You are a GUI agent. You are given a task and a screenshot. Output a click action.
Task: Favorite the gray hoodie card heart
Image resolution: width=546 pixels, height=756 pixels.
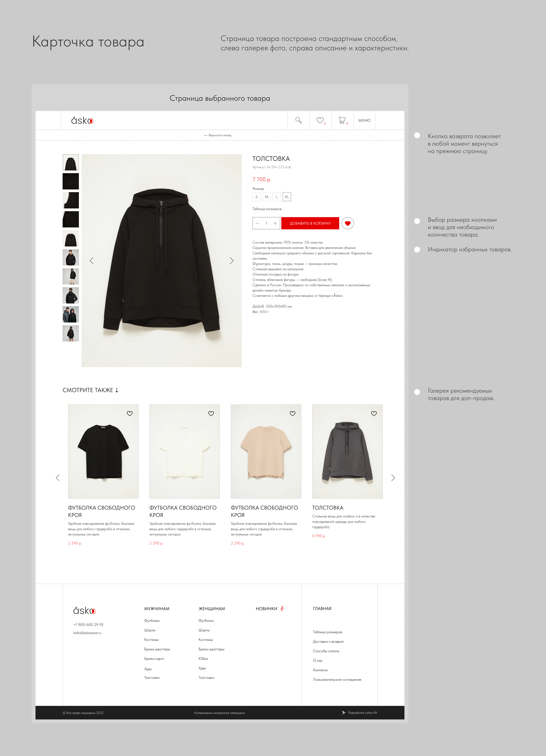click(x=374, y=413)
